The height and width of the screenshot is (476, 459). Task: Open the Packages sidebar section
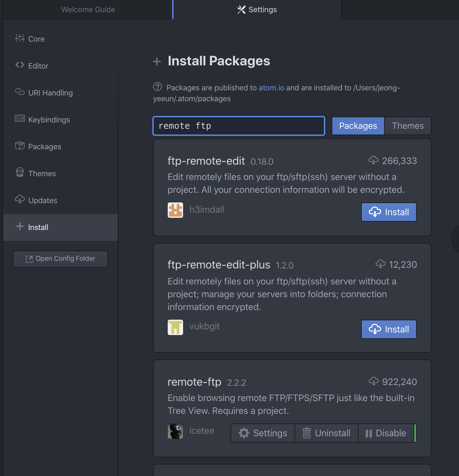60,146
